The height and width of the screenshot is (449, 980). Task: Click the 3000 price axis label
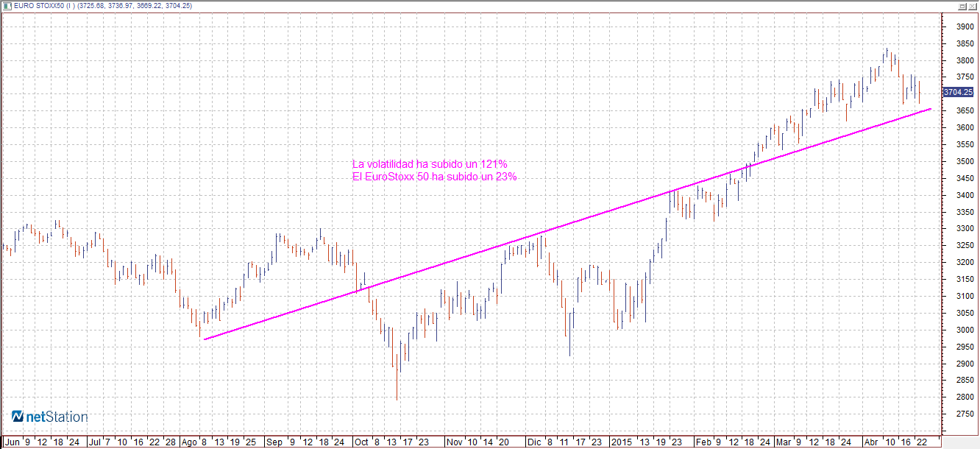[964, 330]
